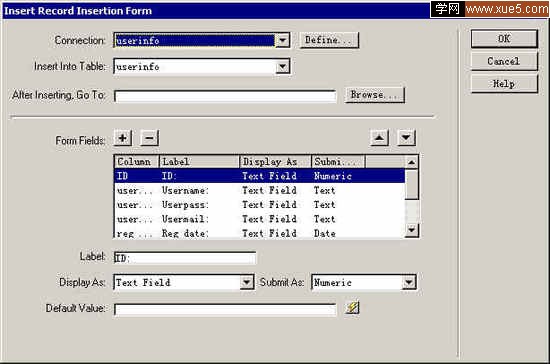Viewport: 550px width, 364px height.
Task: Open the Insert Into Table dropdown
Action: tap(282, 67)
